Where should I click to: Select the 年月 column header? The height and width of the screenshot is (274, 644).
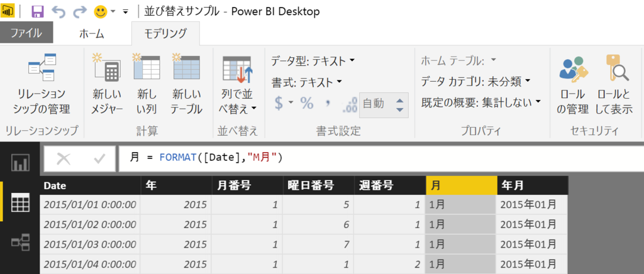pos(533,185)
